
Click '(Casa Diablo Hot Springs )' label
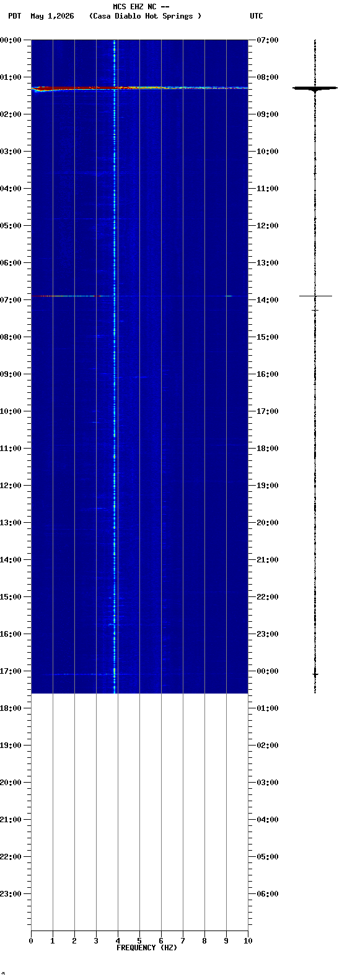[146, 16]
